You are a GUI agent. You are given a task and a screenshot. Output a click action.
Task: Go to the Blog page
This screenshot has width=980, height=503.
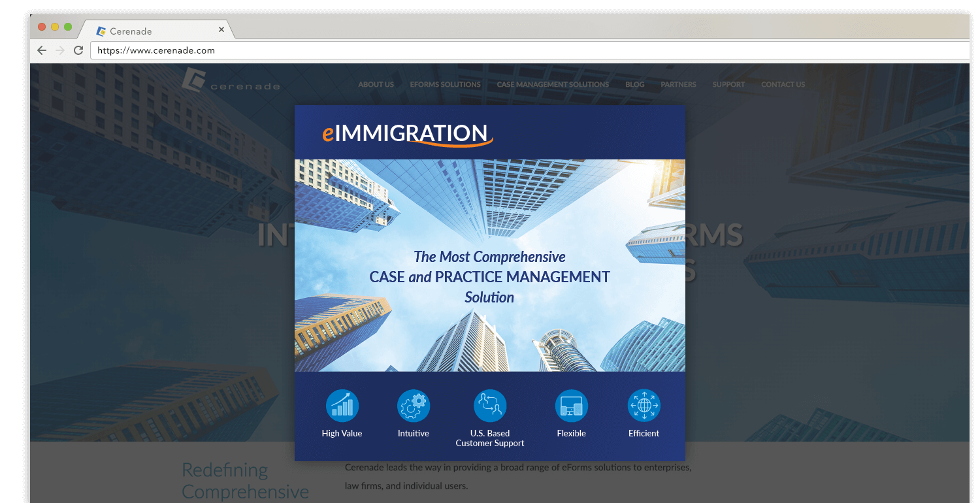[634, 84]
